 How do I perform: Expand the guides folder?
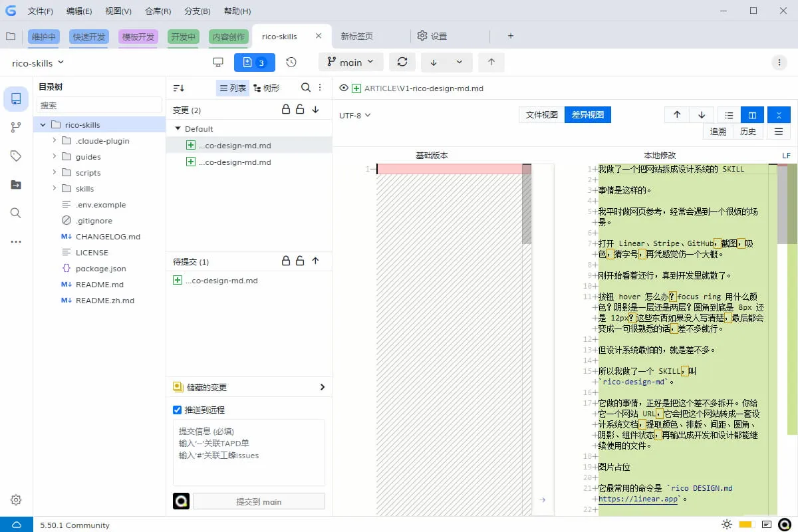(55, 156)
